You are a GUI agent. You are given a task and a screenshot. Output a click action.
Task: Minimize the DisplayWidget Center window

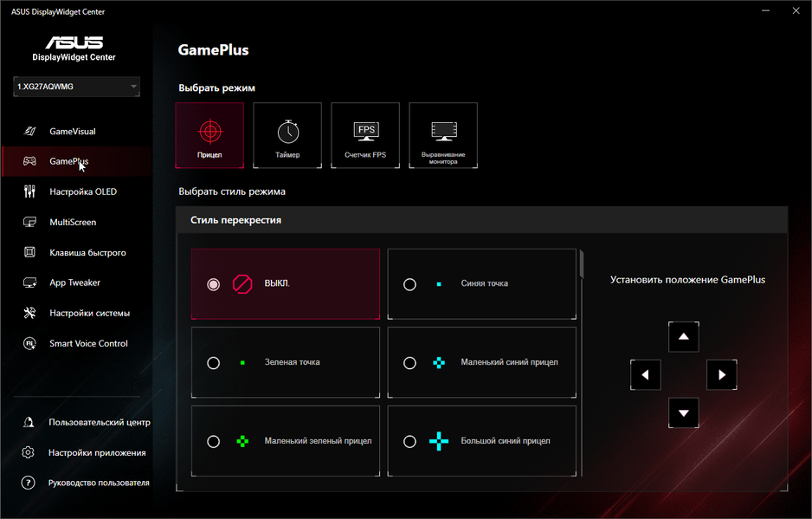pos(765,11)
